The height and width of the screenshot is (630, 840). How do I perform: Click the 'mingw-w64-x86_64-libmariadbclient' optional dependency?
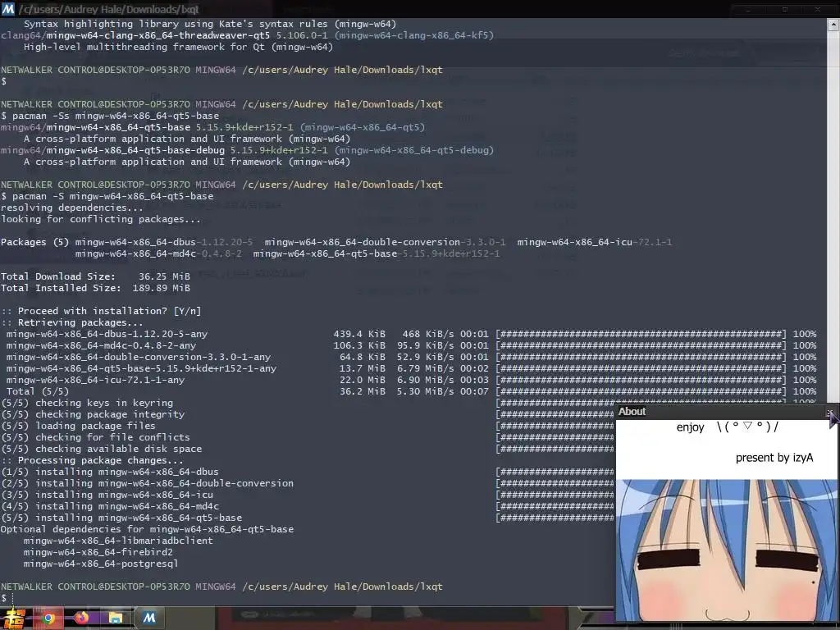tap(118, 541)
